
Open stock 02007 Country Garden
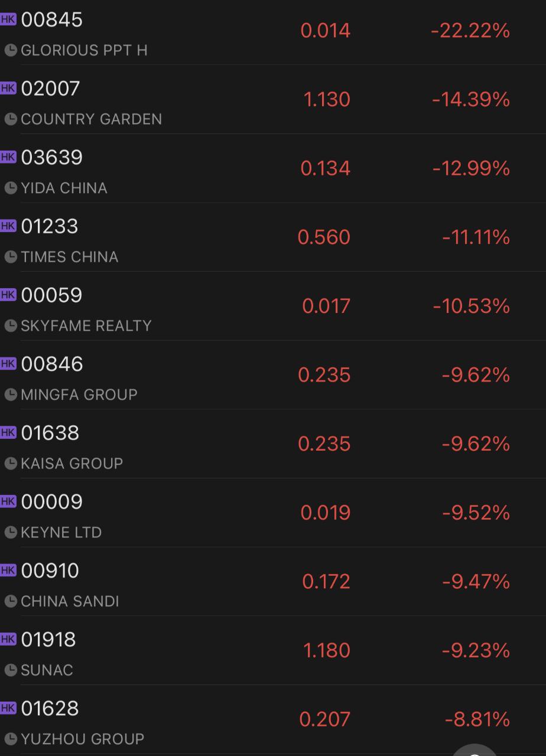tap(50, 89)
